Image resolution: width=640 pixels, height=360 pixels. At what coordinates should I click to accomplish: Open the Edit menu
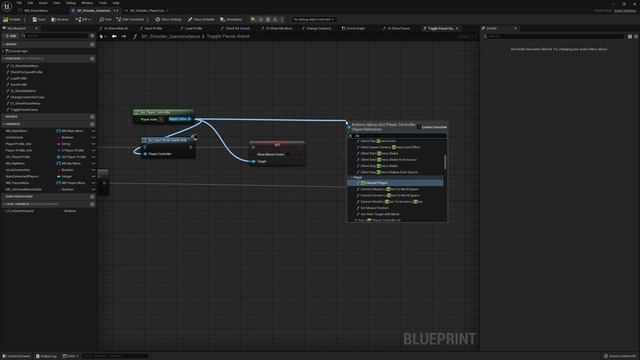click(30, 3)
